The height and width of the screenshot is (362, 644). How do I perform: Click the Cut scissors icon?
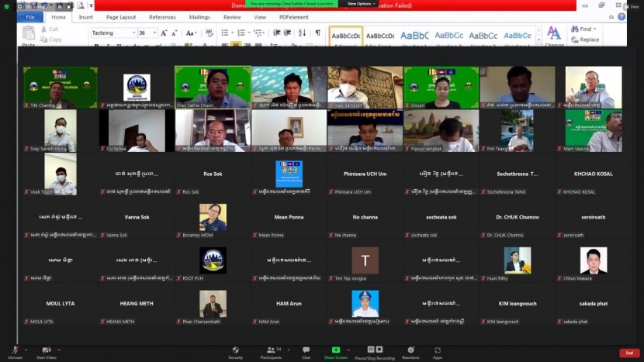(43, 29)
